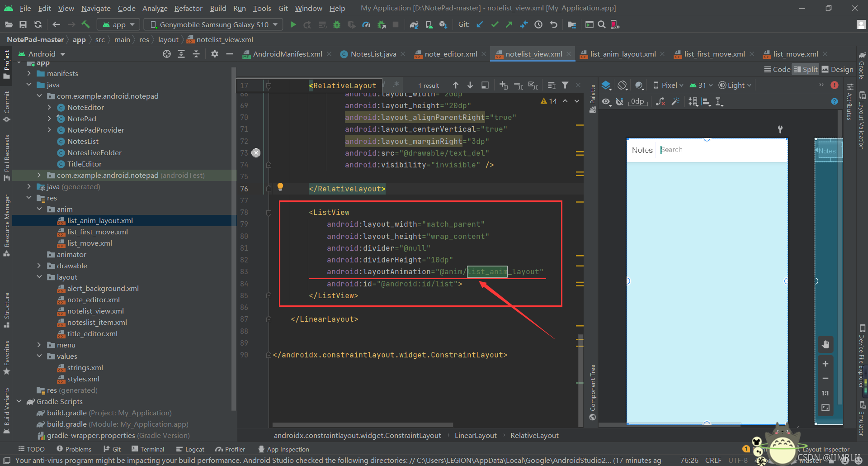Show Git history clock icon

pos(538,24)
